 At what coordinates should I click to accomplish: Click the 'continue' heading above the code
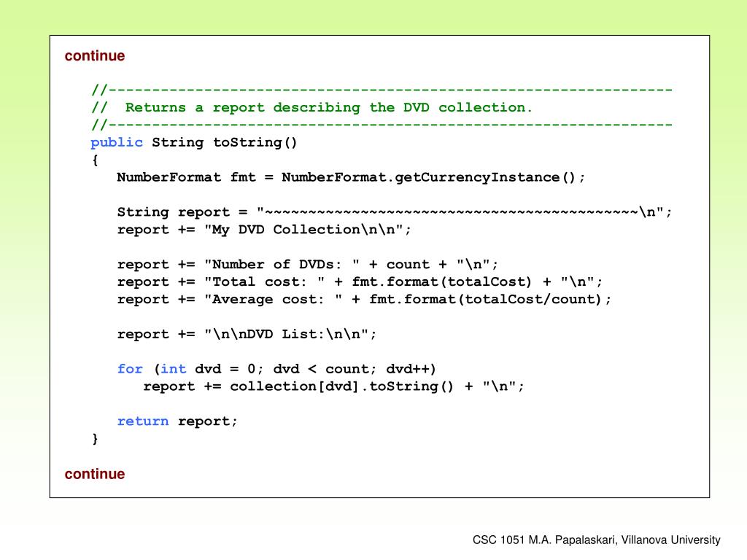point(95,56)
